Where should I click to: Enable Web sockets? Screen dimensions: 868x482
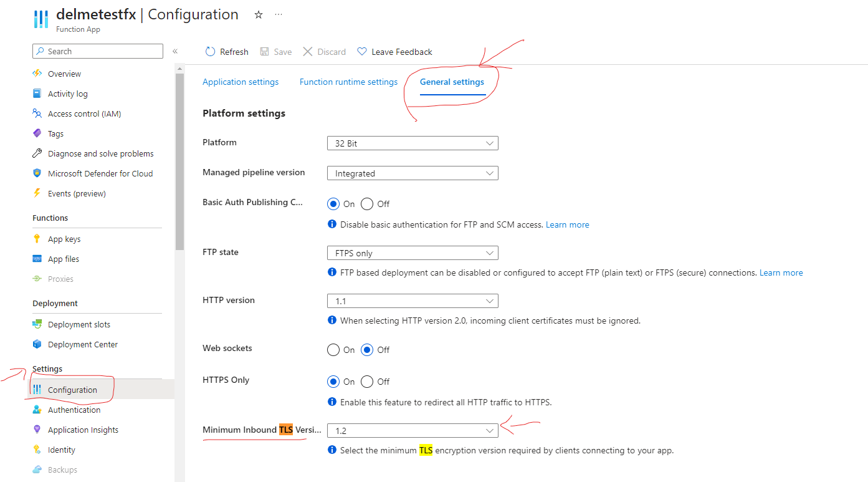click(x=333, y=350)
